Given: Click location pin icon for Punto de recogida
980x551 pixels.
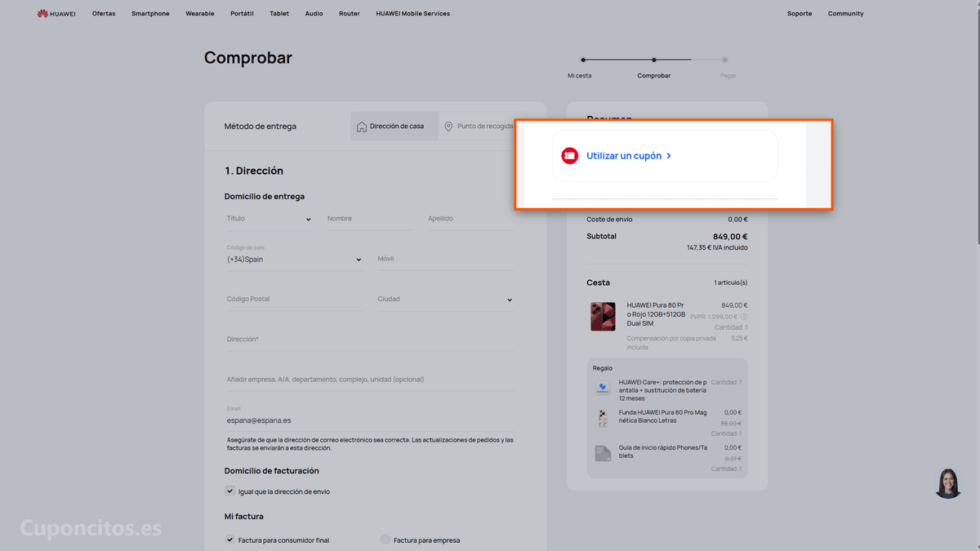Looking at the screenshot, I should point(448,127).
